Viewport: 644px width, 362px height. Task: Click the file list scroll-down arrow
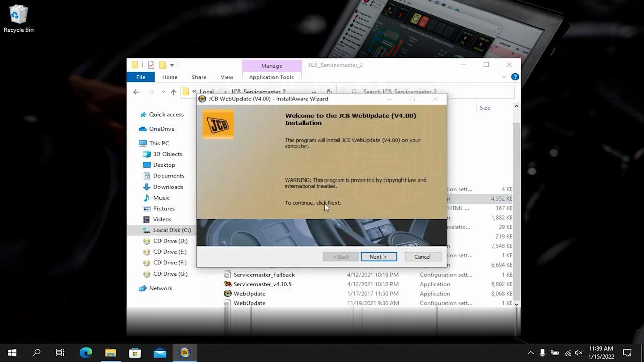coord(516,304)
